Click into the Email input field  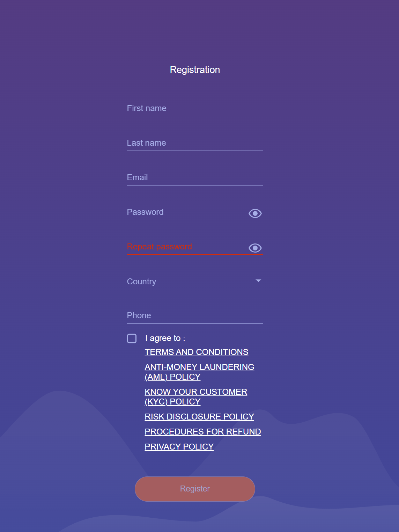(x=195, y=178)
